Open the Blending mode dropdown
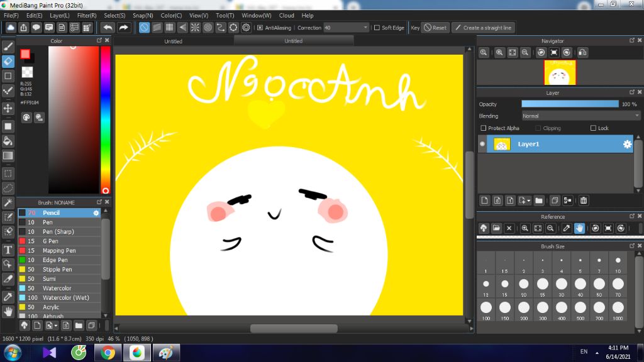644x362 pixels. (580, 116)
